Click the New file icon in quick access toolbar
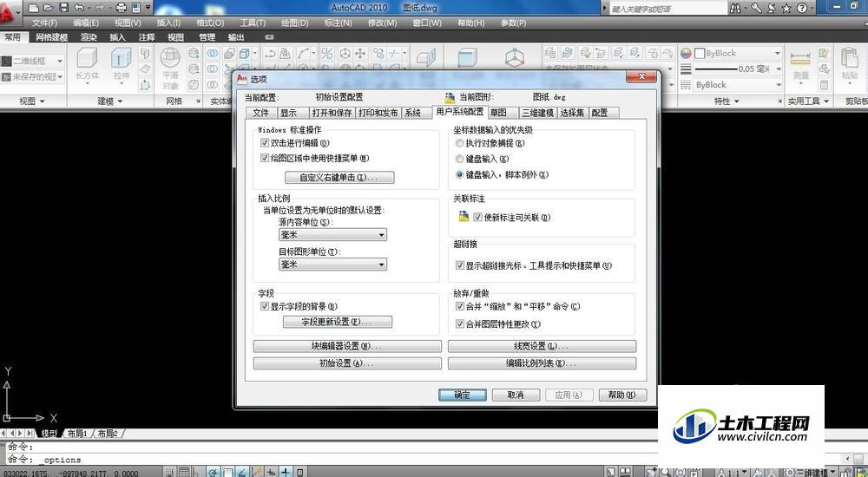This screenshot has width=868, height=477. click(34, 8)
